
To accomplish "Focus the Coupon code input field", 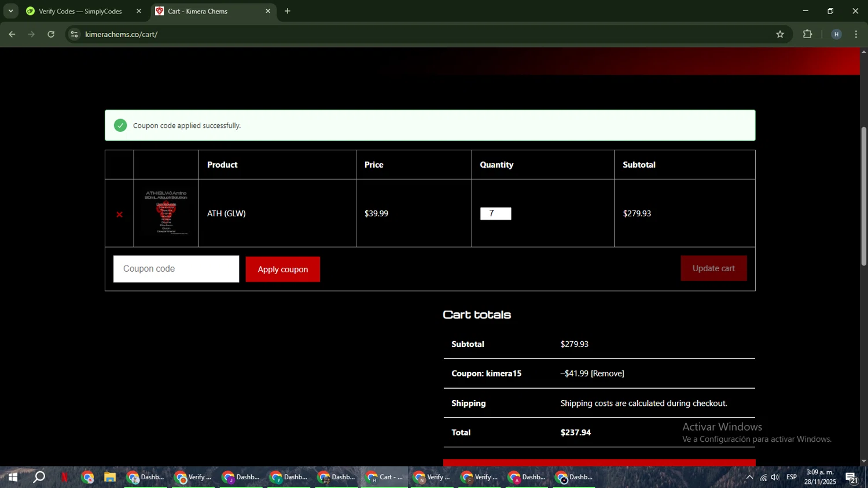I will point(176,269).
